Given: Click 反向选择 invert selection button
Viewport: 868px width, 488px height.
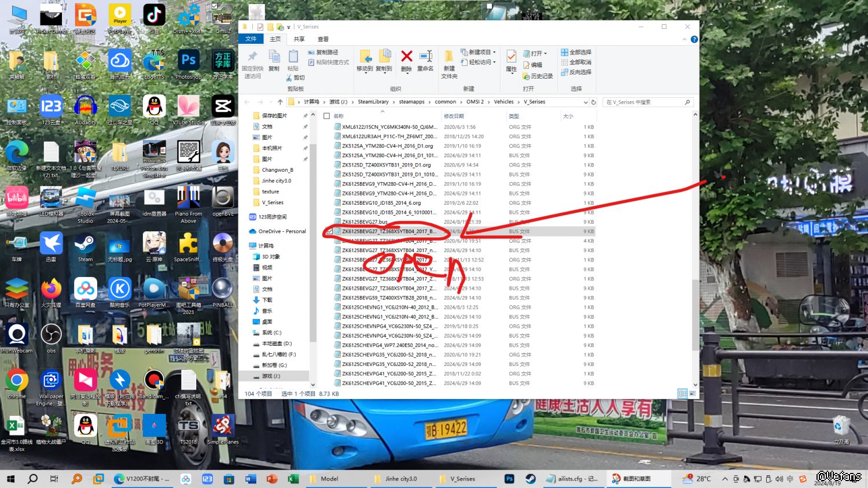Looking at the screenshot, I should (x=576, y=72).
